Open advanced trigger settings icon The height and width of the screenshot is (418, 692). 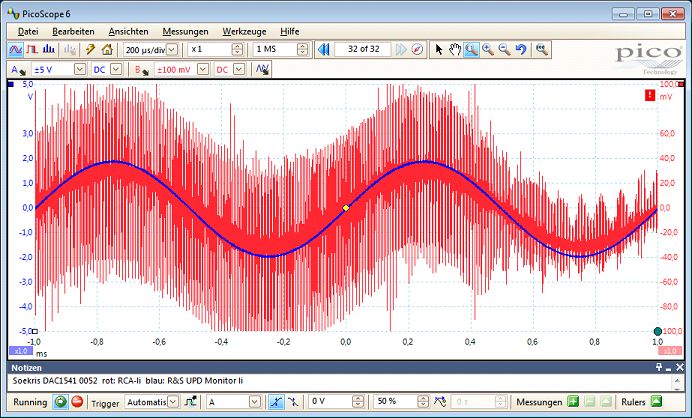pyautogui.click(x=191, y=402)
